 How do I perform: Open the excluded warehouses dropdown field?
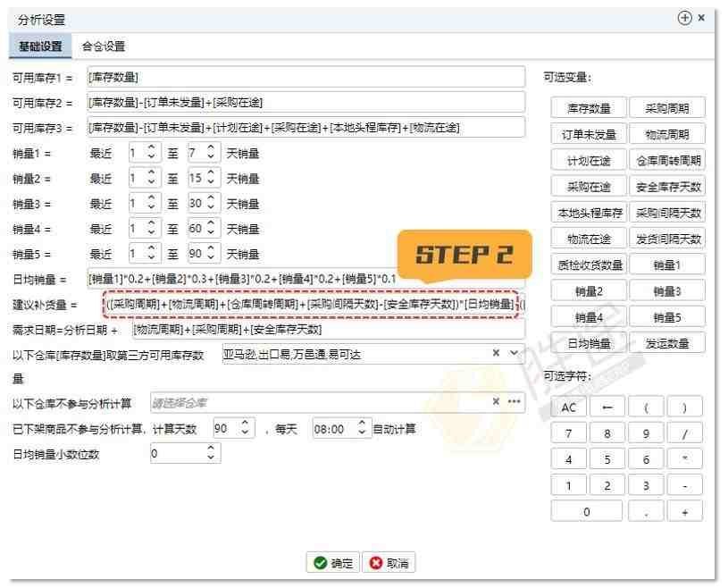[x=317, y=403]
